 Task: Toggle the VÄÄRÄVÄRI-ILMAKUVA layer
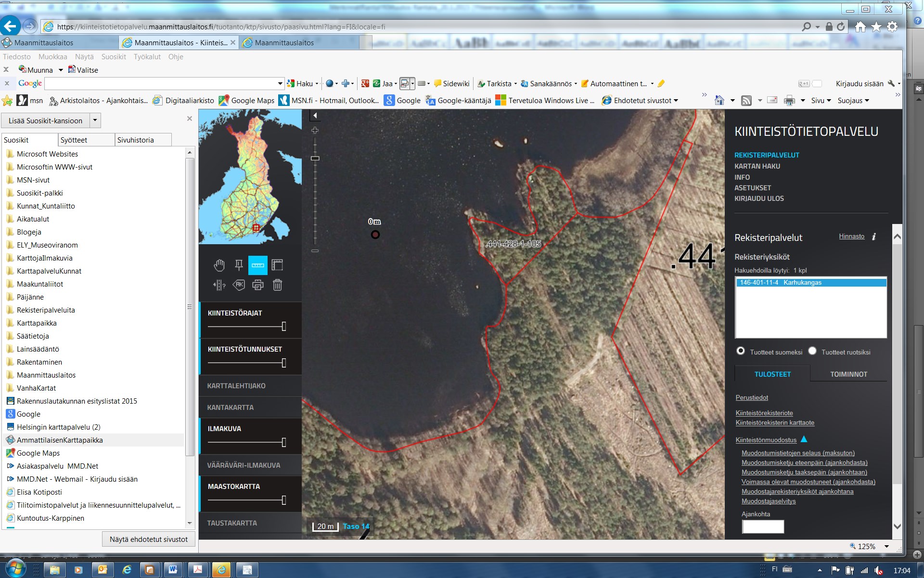(x=244, y=465)
